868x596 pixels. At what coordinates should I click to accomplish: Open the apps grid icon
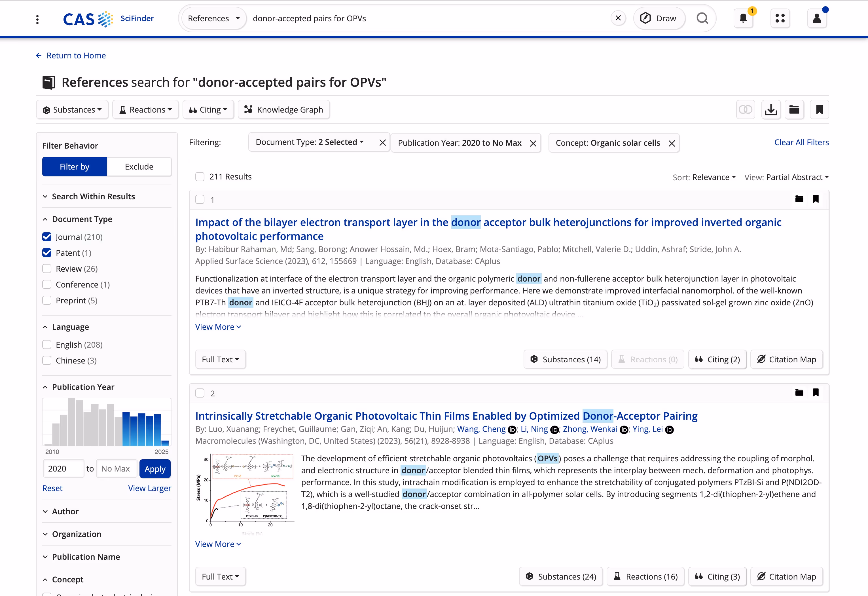pos(780,18)
